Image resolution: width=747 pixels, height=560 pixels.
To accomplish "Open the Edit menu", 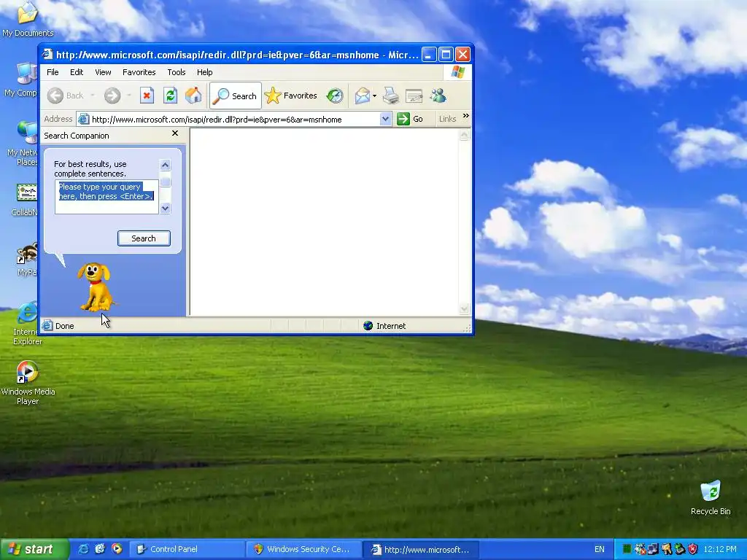I will (76, 72).
